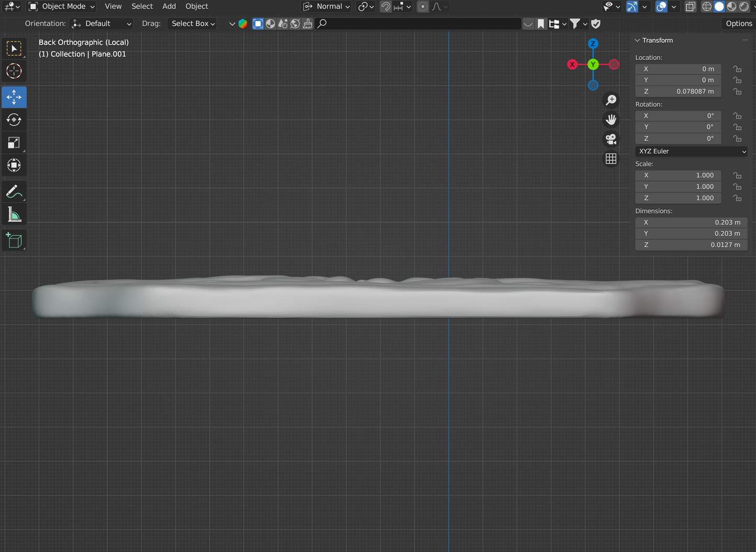Toggle camera view in viewport

point(611,139)
